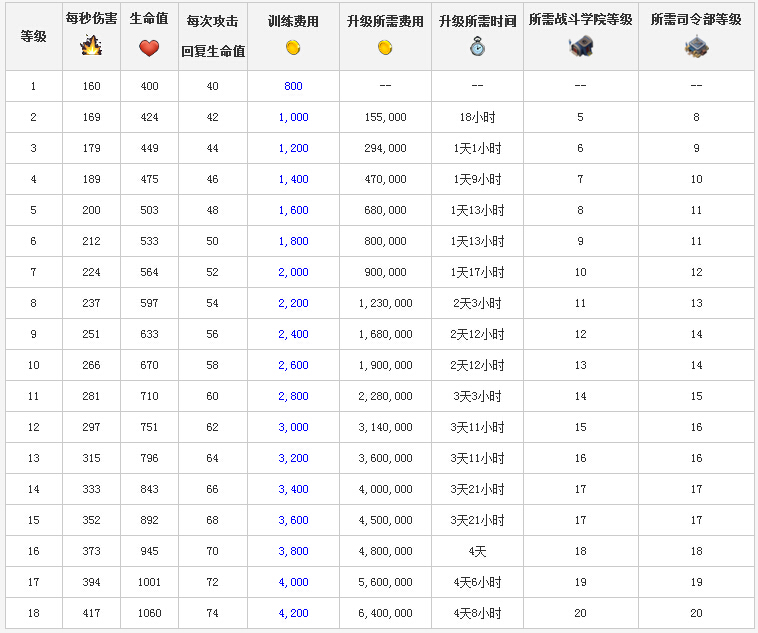Image resolution: width=758 pixels, height=633 pixels.
Task: Click the 1,230,000 upgrade cost cell
Action: (x=385, y=303)
